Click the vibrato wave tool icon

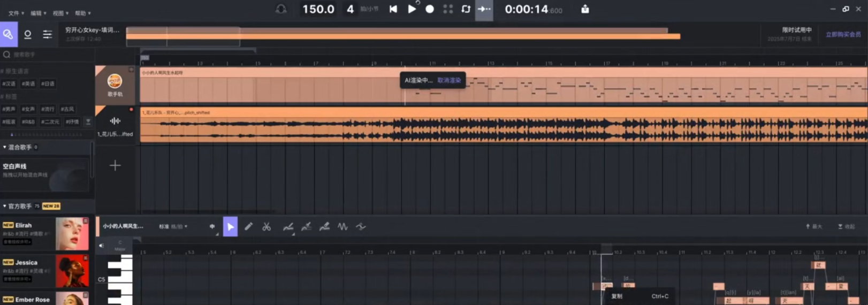[342, 227]
